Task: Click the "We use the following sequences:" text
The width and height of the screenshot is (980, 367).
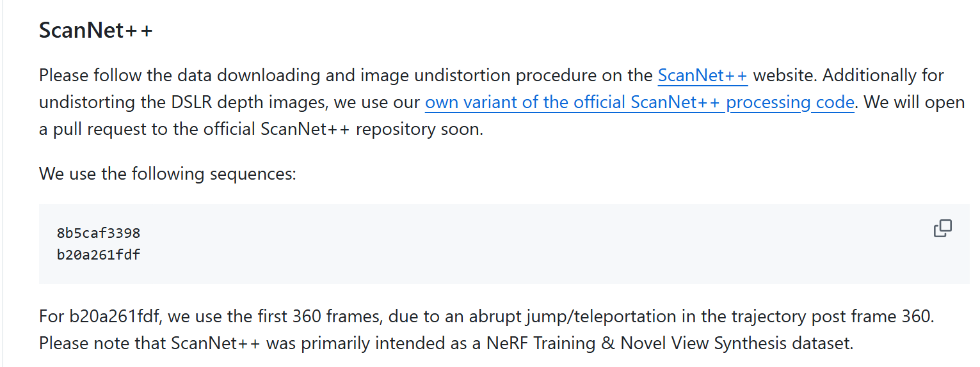Action: (x=168, y=173)
